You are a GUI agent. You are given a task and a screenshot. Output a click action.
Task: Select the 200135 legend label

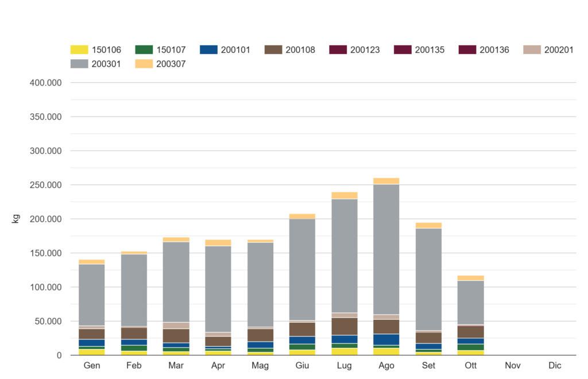pos(430,50)
